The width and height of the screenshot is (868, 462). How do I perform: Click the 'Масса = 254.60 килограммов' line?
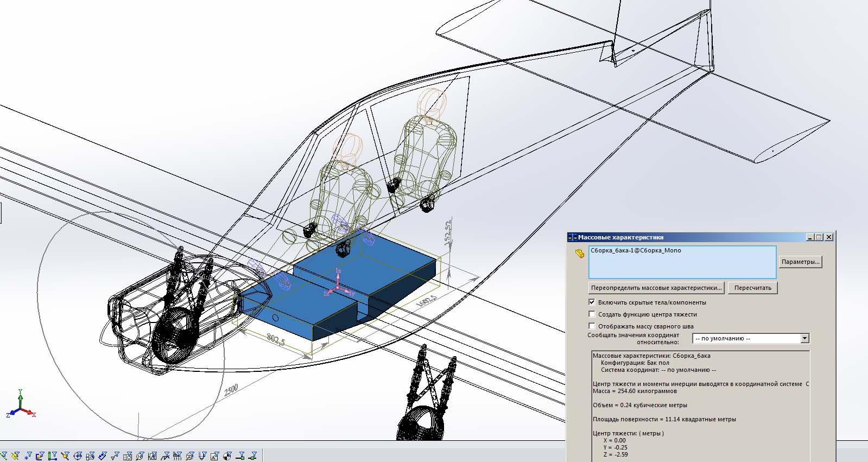pos(635,391)
